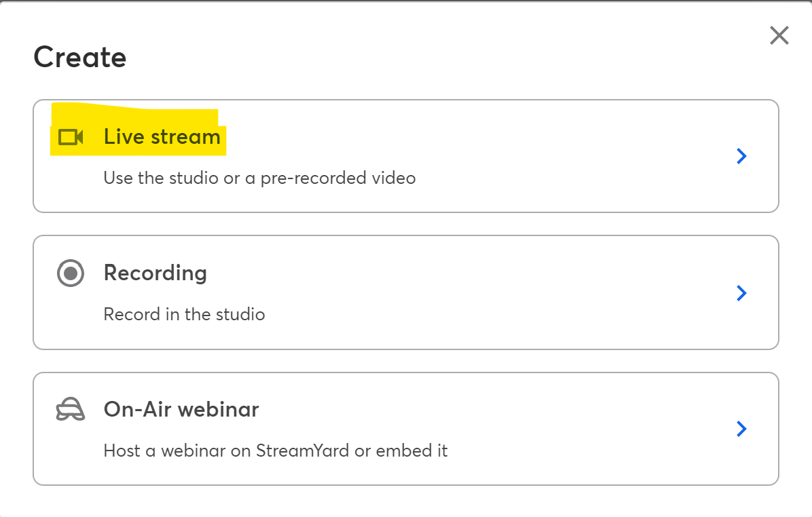Click the On-Air webinar broadcast icon
This screenshot has height=517, width=812.
click(71, 409)
